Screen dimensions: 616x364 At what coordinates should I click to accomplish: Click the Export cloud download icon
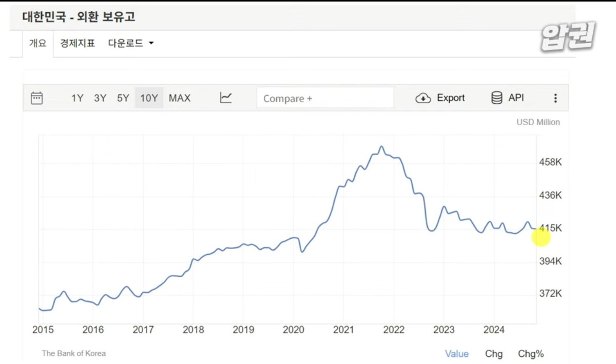click(423, 98)
